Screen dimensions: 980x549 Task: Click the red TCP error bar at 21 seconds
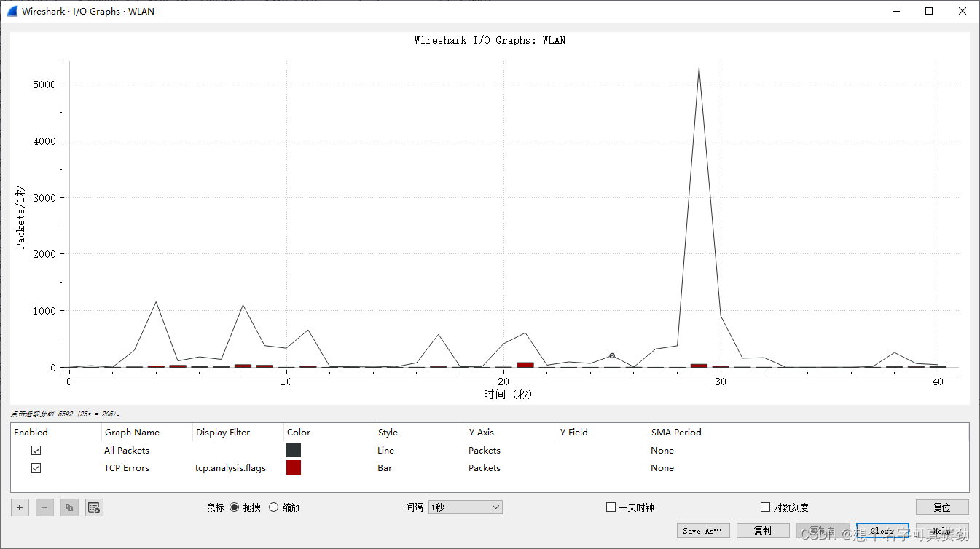click(525, 365)
